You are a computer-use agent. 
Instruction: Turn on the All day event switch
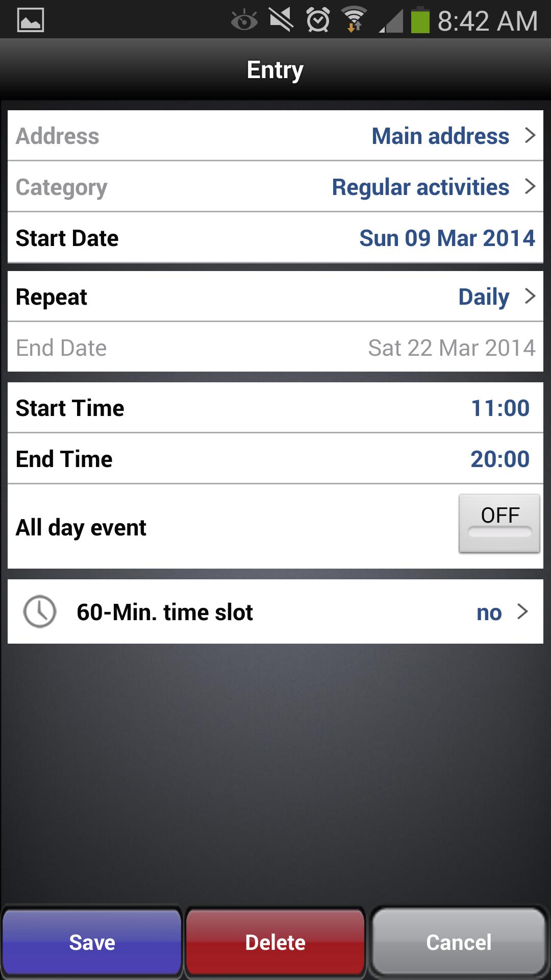[x=499, y=524]
